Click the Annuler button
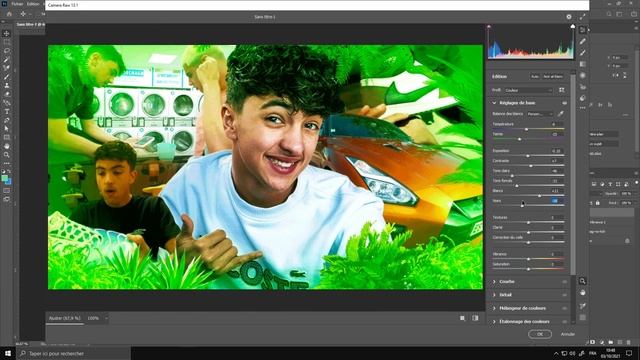Image resolution: width=640 pixels, height=360 pixels. [x=568, y=334]
